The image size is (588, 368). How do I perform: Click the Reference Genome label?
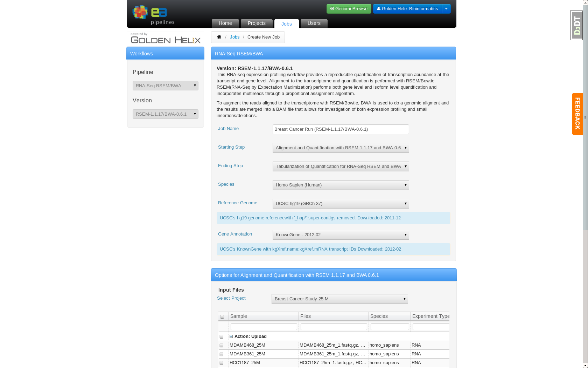[x=238, y=203]
